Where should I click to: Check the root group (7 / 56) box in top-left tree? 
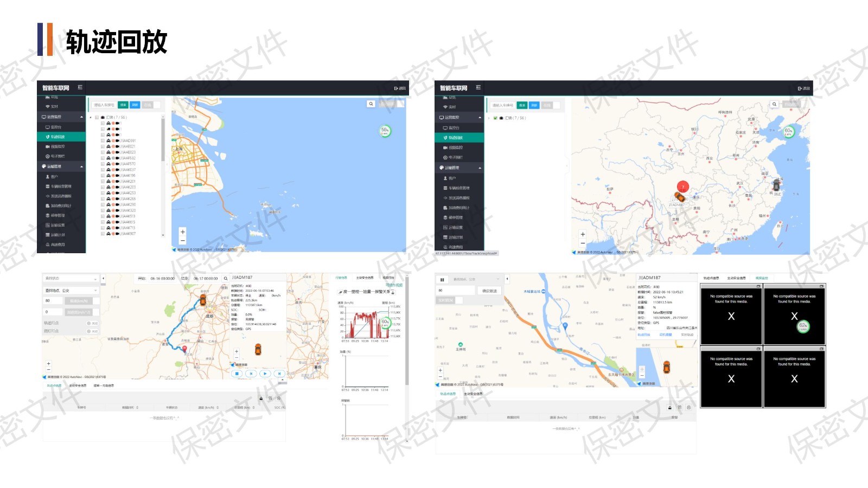point(97,117)
